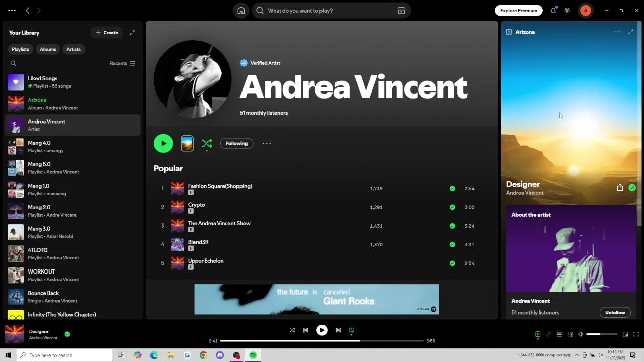Mute the volume speaker icon
Image resolution: width=644 pixels, height=362 pixels.
[581, 334]
